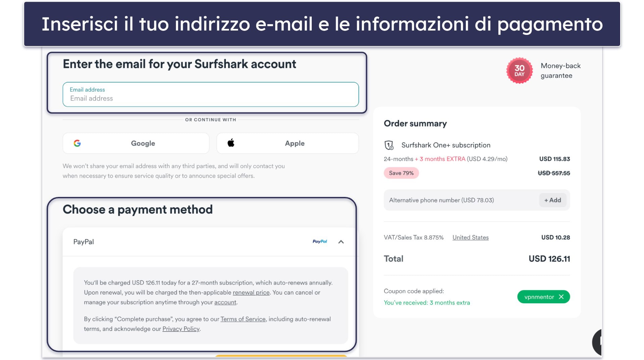Open the Privacy Policy link
Image resolution: width=644 pixels, height=360 pixels.
pos(181,329)
